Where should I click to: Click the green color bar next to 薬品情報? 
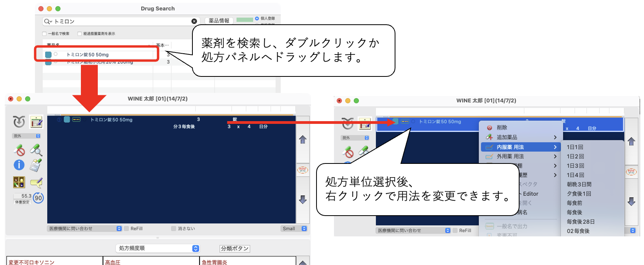[245, 20]
